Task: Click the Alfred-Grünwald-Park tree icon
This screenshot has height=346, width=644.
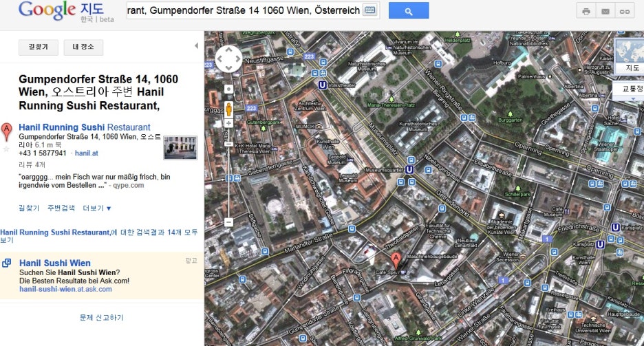Action: [x=418, y=332]
